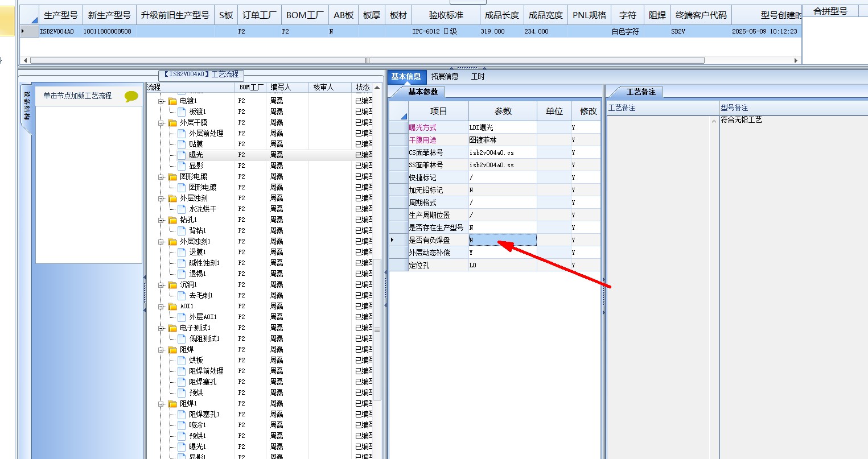Select the 曝光1 step under 阻焊1
The height and width of the screenshot is (459, 868).
click(x=198, y=446)
